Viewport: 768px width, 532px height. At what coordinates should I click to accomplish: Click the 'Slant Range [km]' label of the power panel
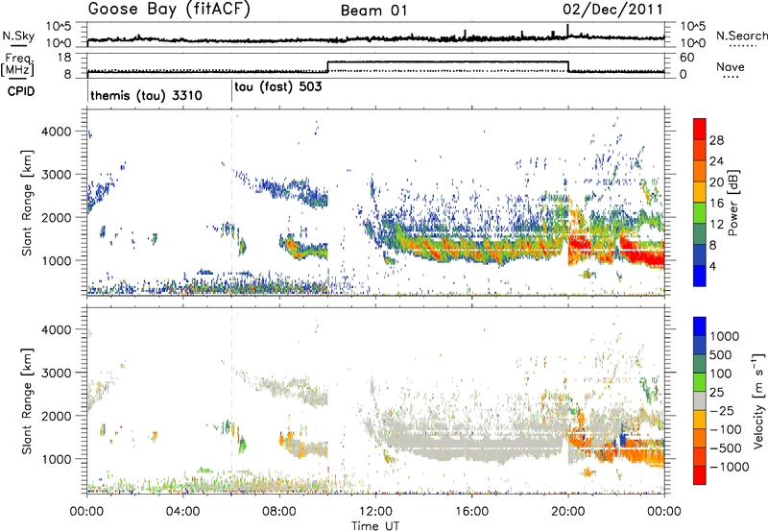coord(27,203)
